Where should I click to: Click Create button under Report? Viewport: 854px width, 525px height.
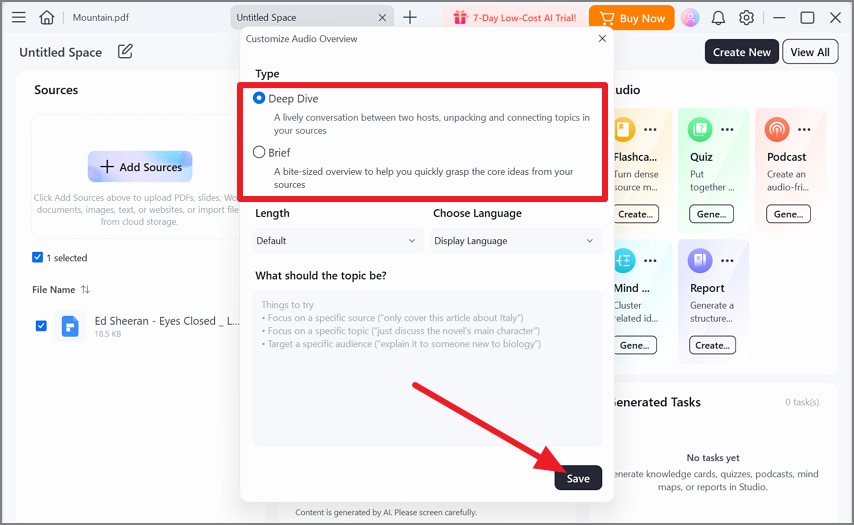tap(712, 345)
